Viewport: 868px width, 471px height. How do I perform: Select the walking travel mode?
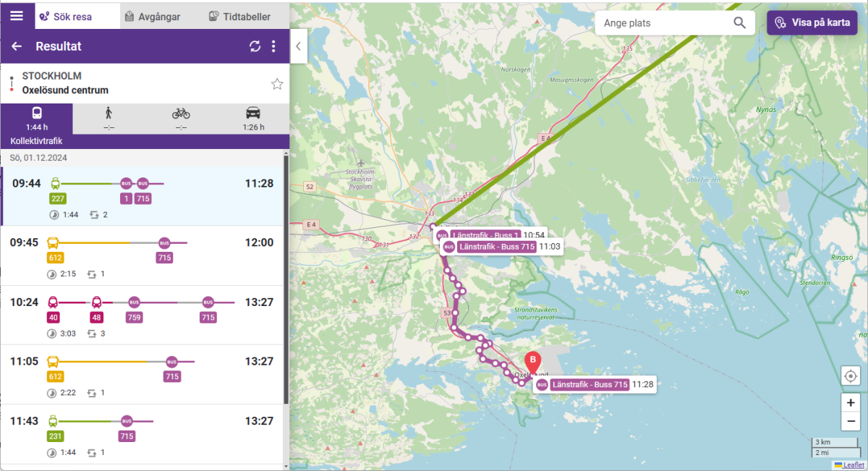pos(109,119)
